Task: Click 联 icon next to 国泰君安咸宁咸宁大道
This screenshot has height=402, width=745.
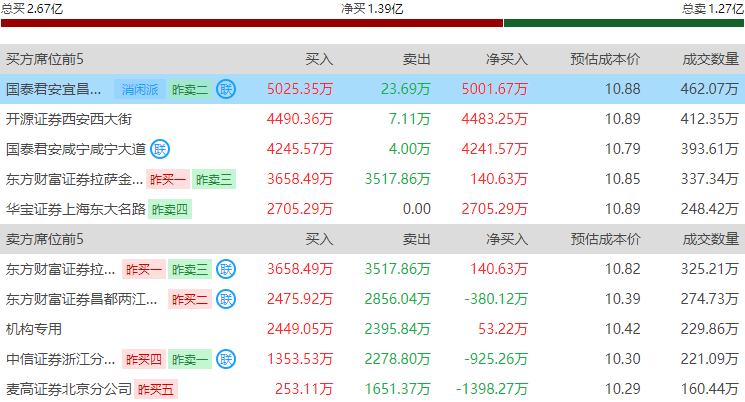Action: point(160,149)
